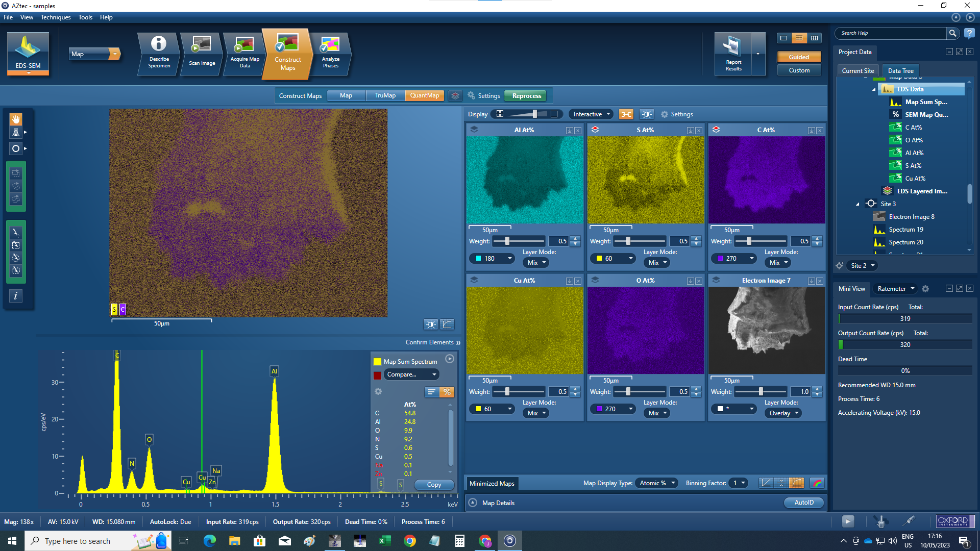Select the linear scale map display toggle
Image resolution: width=980 pixels, height=551 pixels.
[766, 483]
